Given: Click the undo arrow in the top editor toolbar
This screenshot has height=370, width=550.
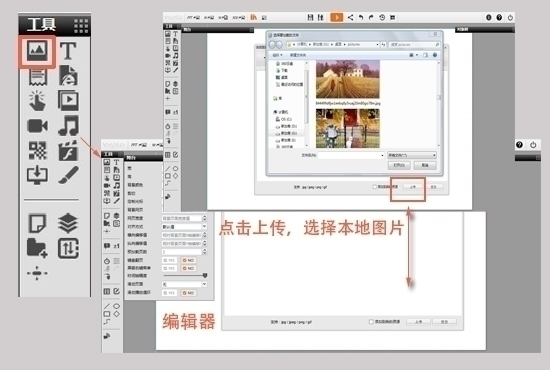Looking at the screenshot, I should pyautogui.click(x=361, y=17).
